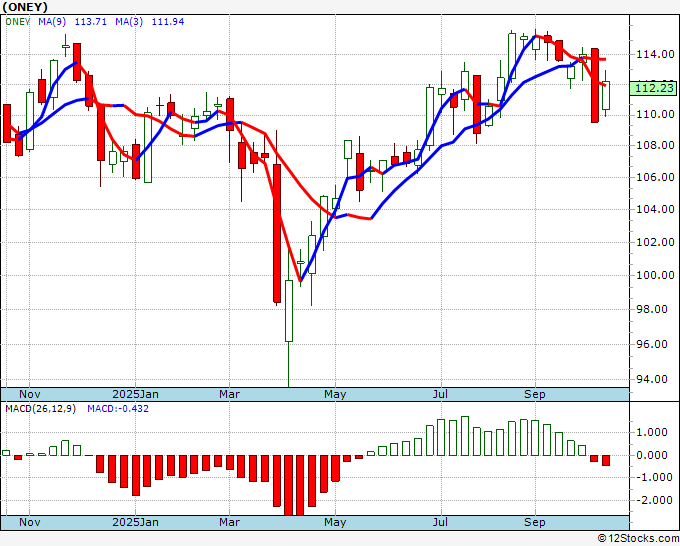This screenshot has height=546, width=680.
Task: Click the MA(9) legend label
Action: pos(52,22)
